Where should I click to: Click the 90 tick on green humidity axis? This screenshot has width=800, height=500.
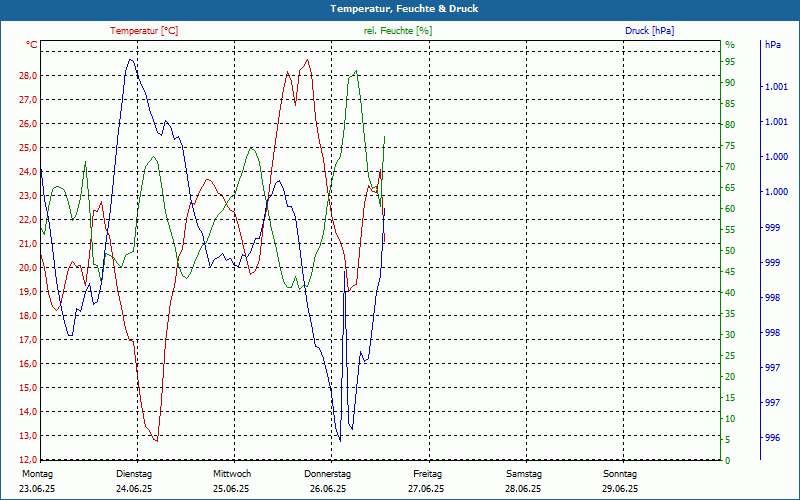(730, 83)
